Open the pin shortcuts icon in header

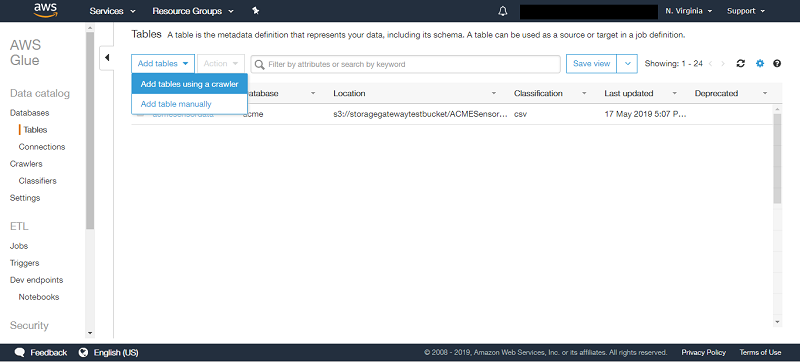[256, 10]
